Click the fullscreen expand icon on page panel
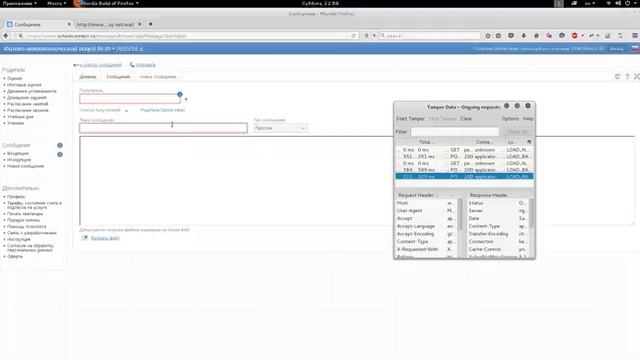Screen dimensions: 640x360 [x=637, y=77]
